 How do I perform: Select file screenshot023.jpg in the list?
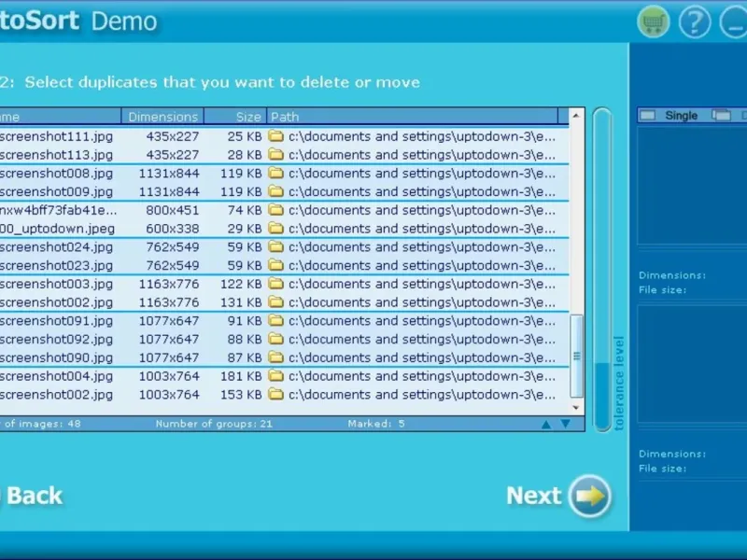point(56,266)
